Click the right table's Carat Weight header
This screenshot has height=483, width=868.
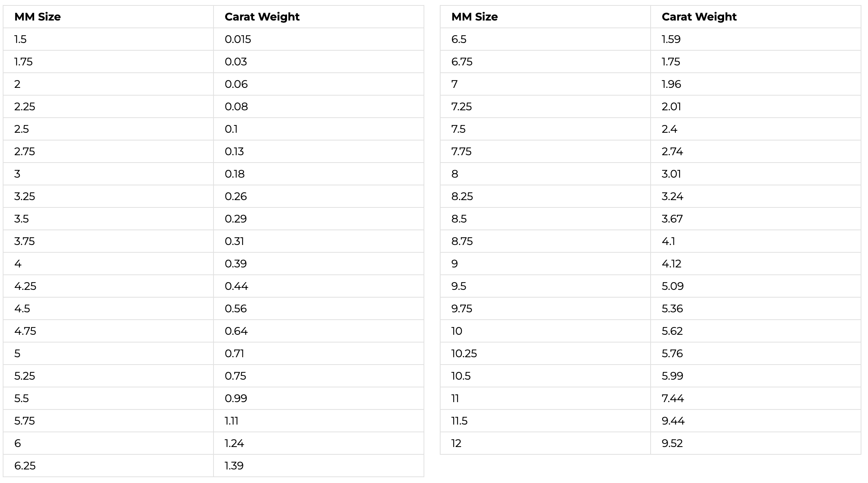point(699,17)
